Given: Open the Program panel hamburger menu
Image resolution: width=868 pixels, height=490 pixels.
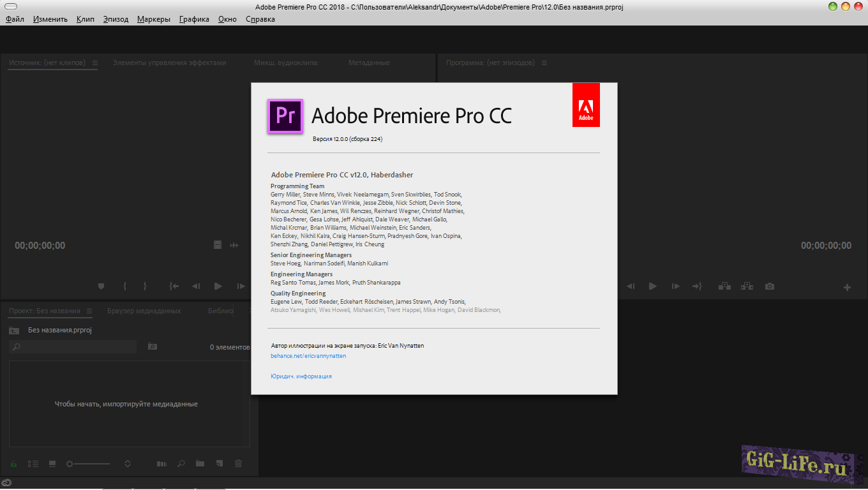Looking at the screenshot, I should pos(544,63).
